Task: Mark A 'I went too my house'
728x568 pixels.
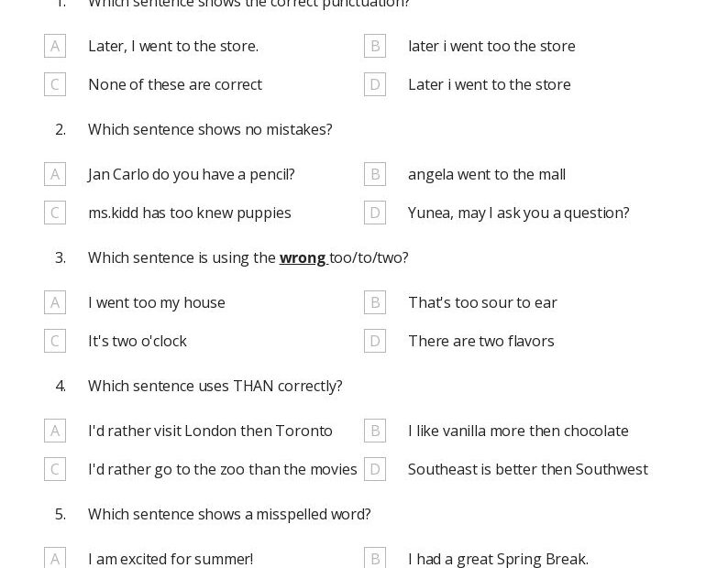Action: pyautogui.click(x=55, y=302)
